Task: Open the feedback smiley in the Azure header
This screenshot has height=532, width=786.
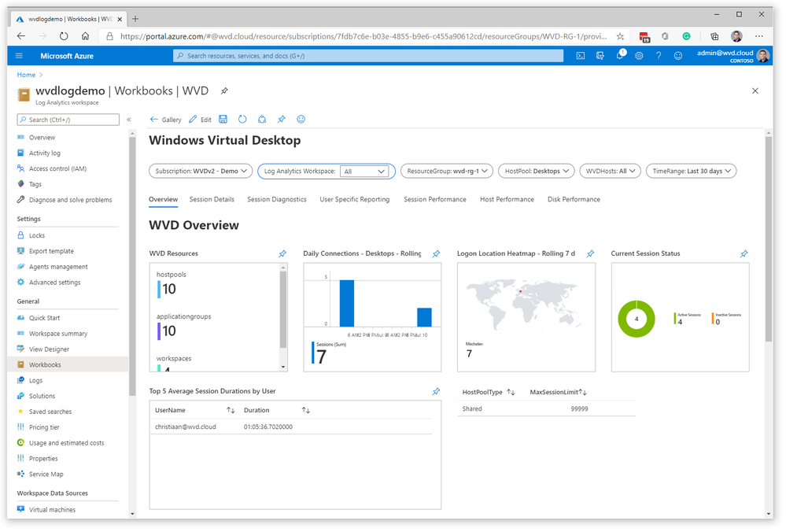Action: (678, 56)
